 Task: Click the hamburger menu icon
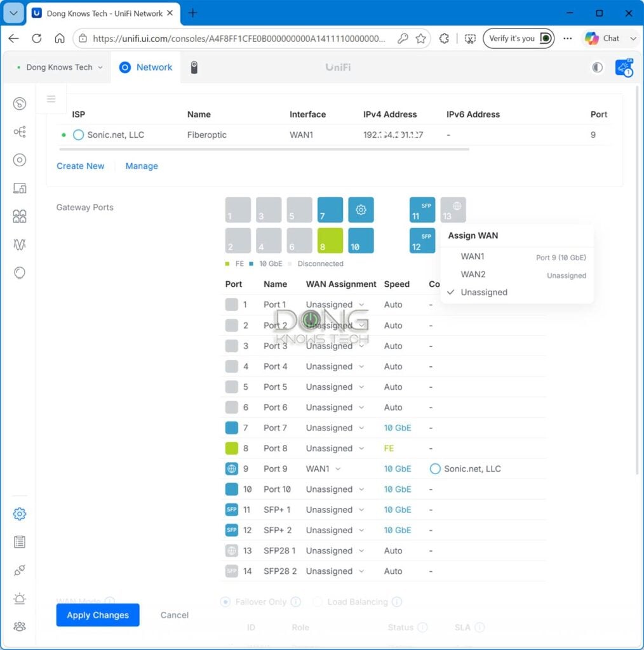(x=51, y=99)
